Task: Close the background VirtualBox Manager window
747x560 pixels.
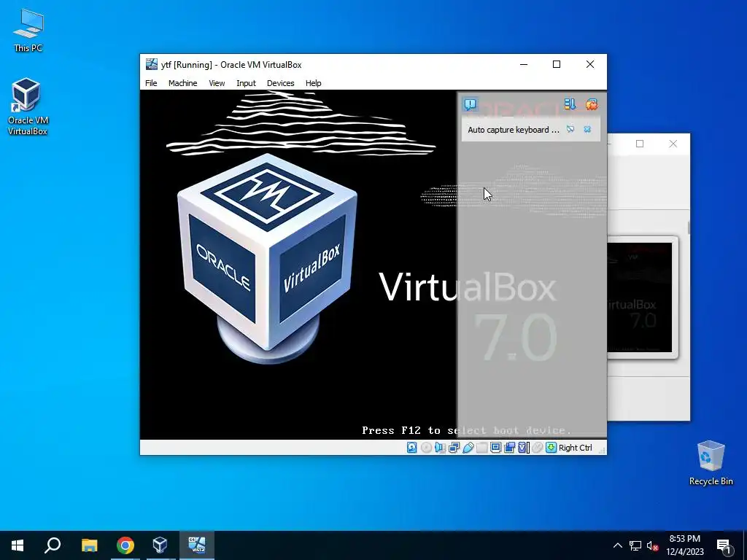Action: click(673, 144)
